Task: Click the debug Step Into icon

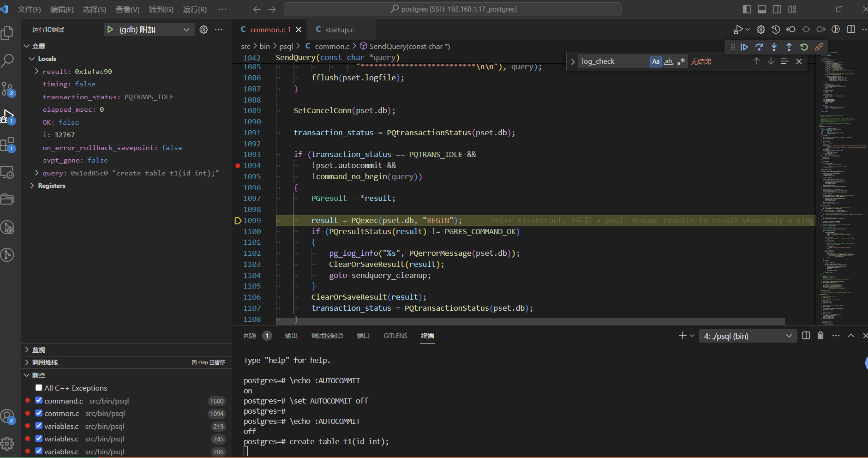Action: (774, 47)
